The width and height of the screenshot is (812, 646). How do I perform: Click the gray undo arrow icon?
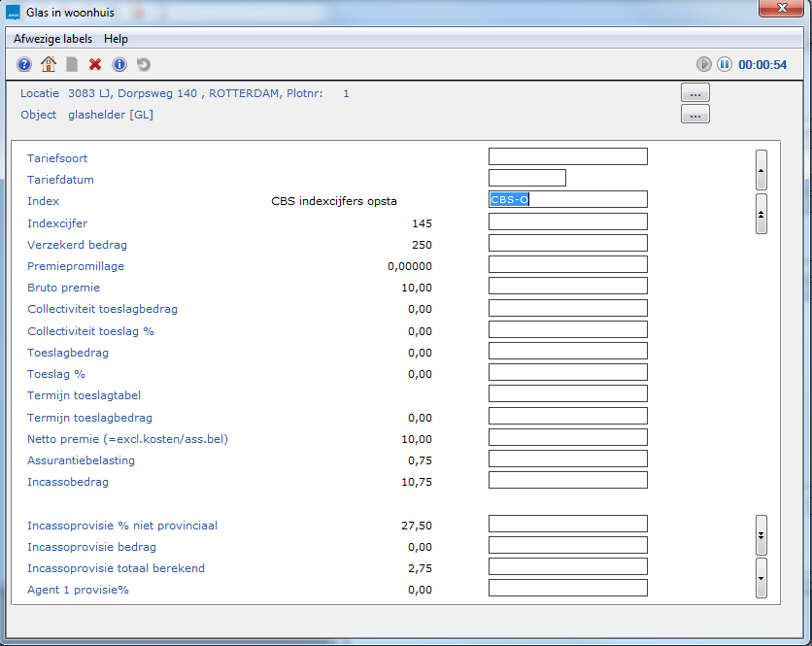tap(144, 64)
